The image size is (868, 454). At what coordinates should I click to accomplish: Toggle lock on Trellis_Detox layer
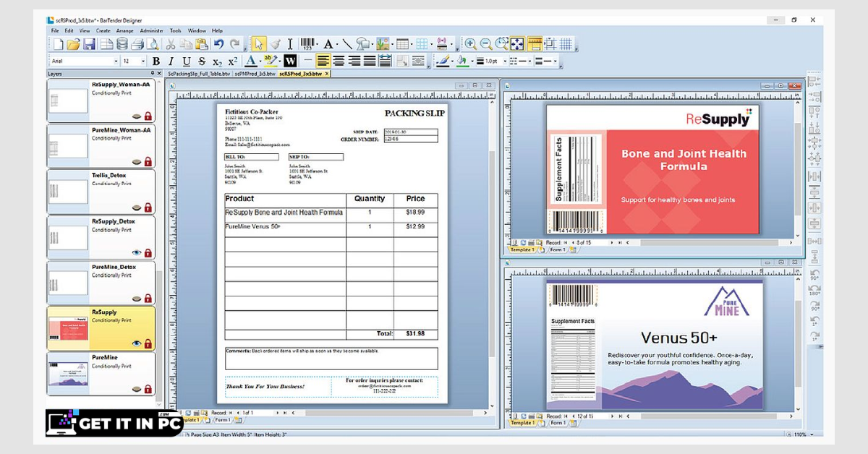pos(148,207)
